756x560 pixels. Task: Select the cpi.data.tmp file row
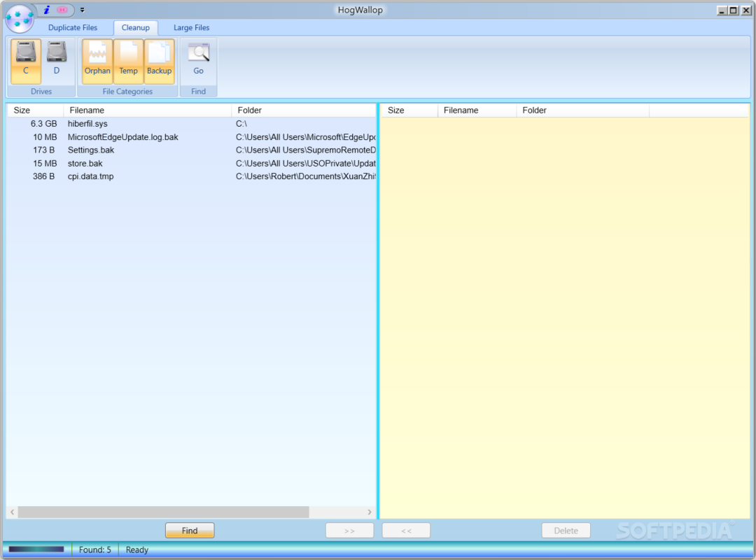(x=191, y=176)
